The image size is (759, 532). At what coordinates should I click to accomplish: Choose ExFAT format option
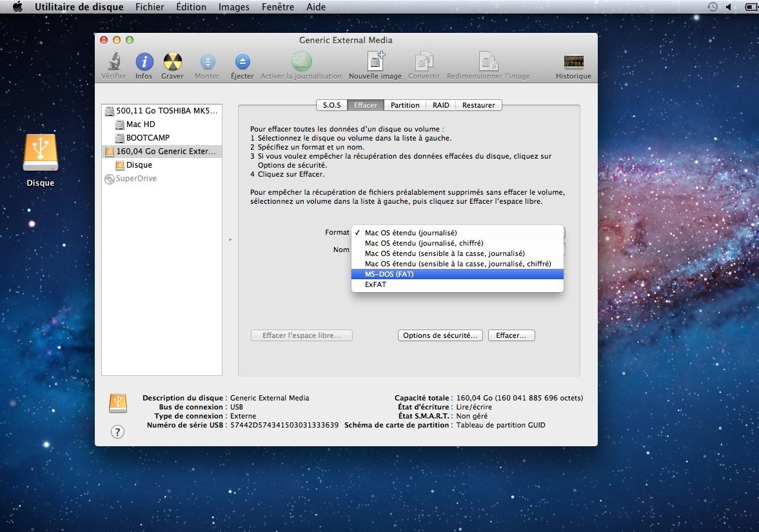pos(457,284)
